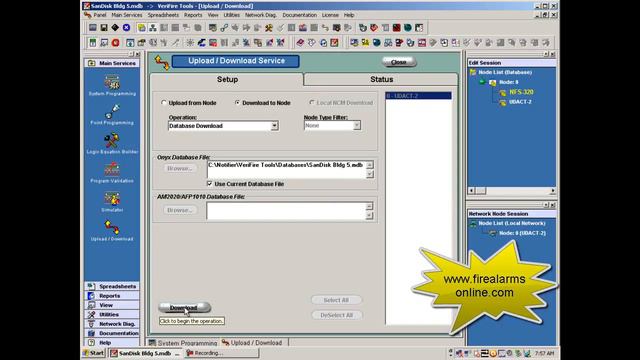Click the arrows icon beside Upload / Download Service
Screen dimensions: 640x360
tap(162, 62)
